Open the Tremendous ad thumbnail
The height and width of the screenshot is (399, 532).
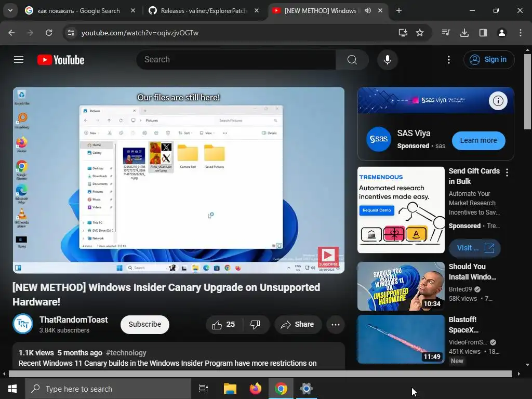401,210
